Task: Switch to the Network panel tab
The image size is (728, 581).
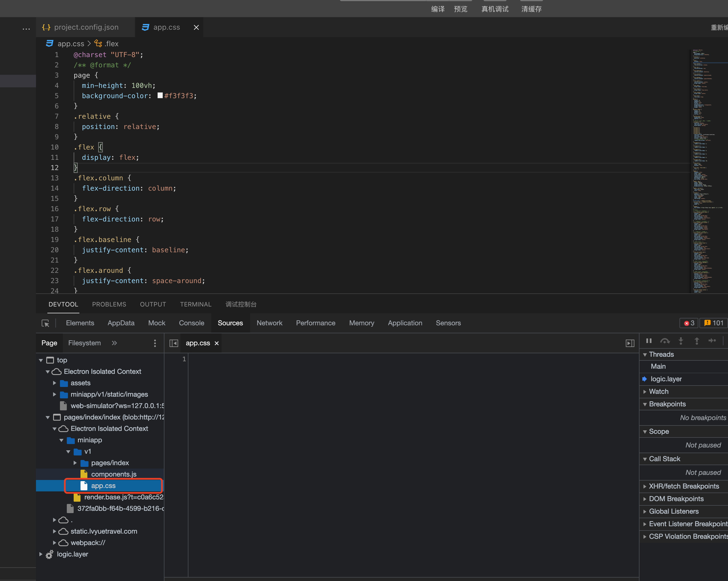Action: click(x=270, y=323)
